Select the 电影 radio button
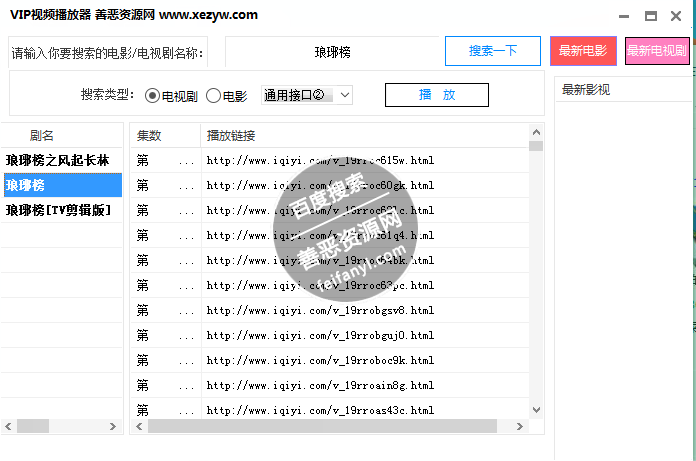 (213, 96)
